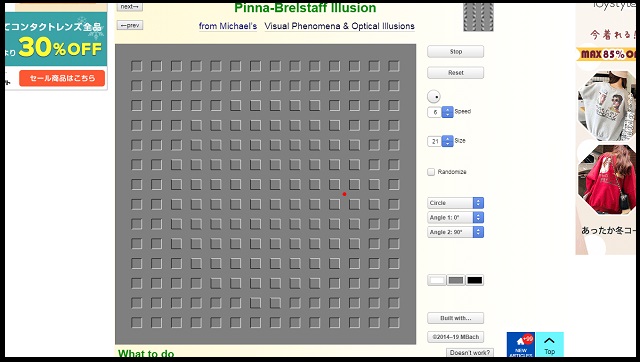
Task: Go to the previous illusion with prev
Action: (x=130, y=25)
